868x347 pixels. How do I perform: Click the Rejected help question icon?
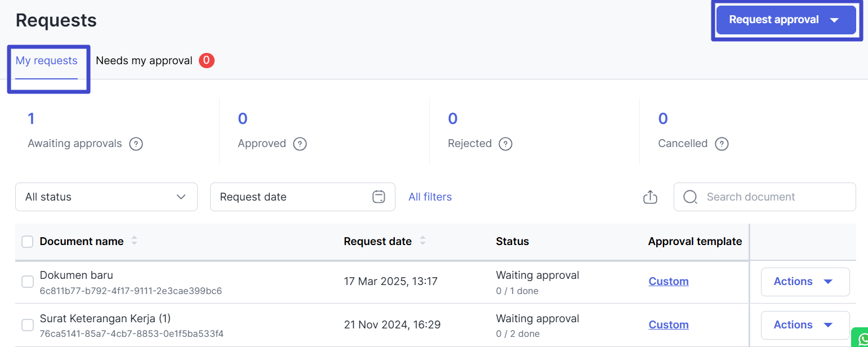point(505,144)
